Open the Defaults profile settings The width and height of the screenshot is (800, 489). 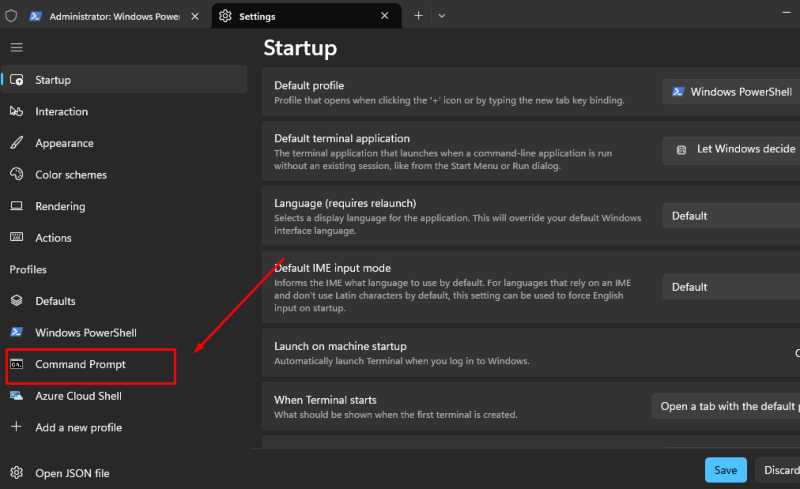point(124,301)
